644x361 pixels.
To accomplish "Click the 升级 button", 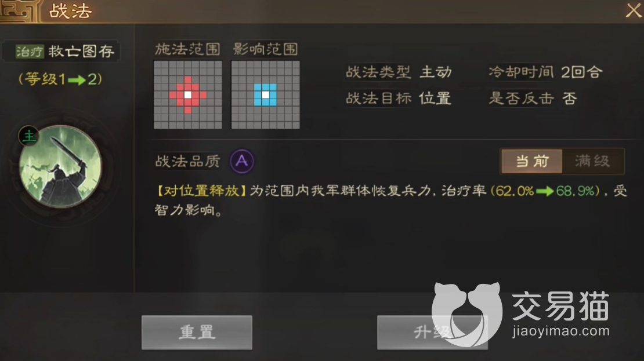I will point(432,332).
